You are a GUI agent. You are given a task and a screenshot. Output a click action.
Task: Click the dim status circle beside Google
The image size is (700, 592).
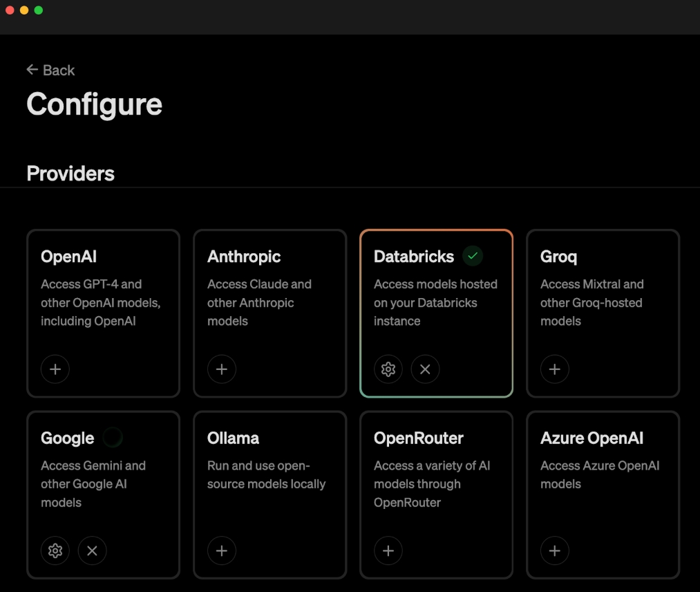point(113,437)
